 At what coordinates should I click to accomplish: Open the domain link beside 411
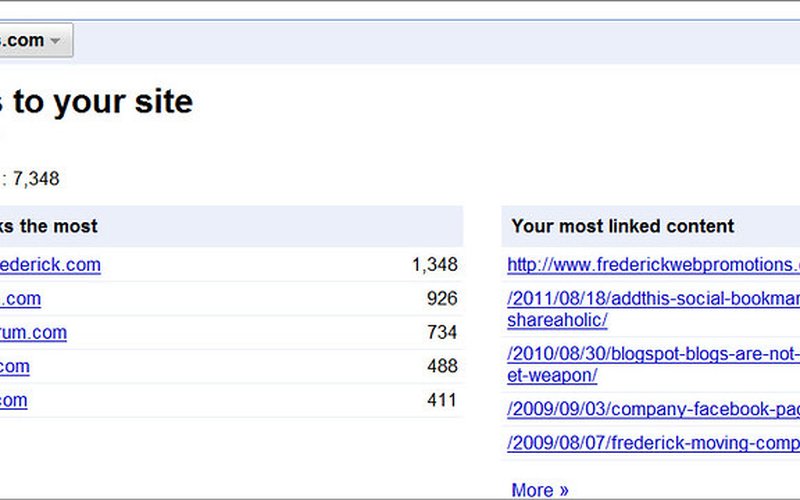14,400
